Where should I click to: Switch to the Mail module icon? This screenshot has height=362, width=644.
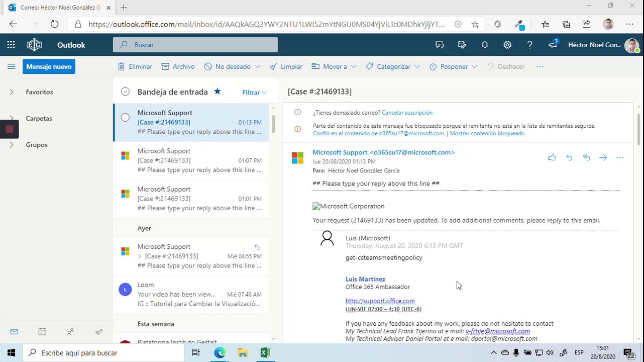14,332
